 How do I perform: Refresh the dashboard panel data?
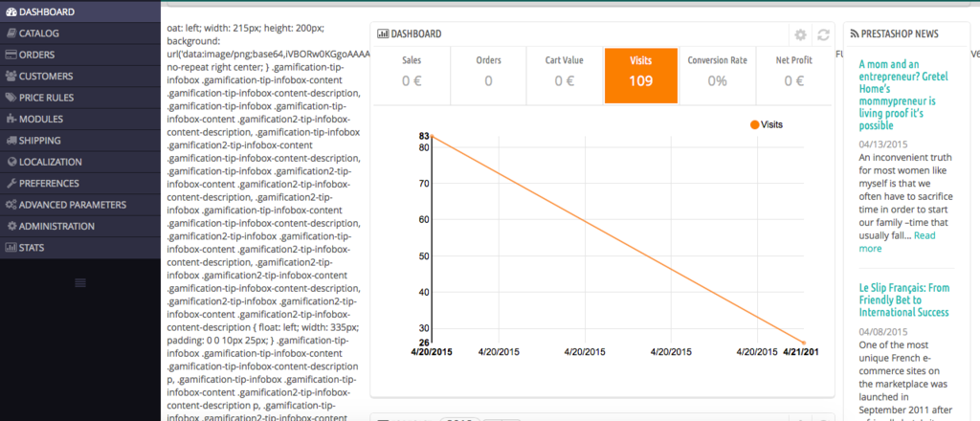coord(823,35)
